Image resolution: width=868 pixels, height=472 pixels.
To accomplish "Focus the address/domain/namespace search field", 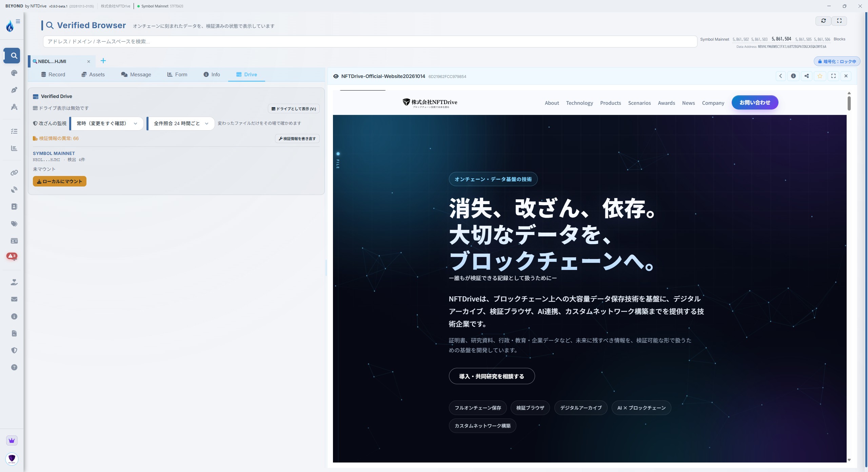I will click(370, 41).
